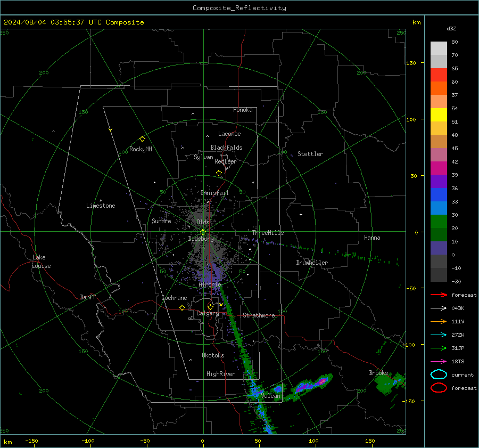Select the magenta 42 dBZ swatch
The image size is (479, 448).
pyautogui.click(x=439, y=168)
